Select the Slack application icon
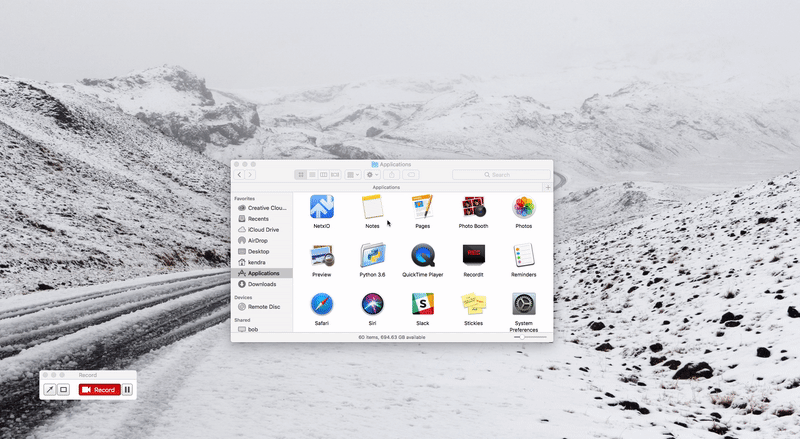The width and height of the screenshot is (800, 439). coord(423,304)
